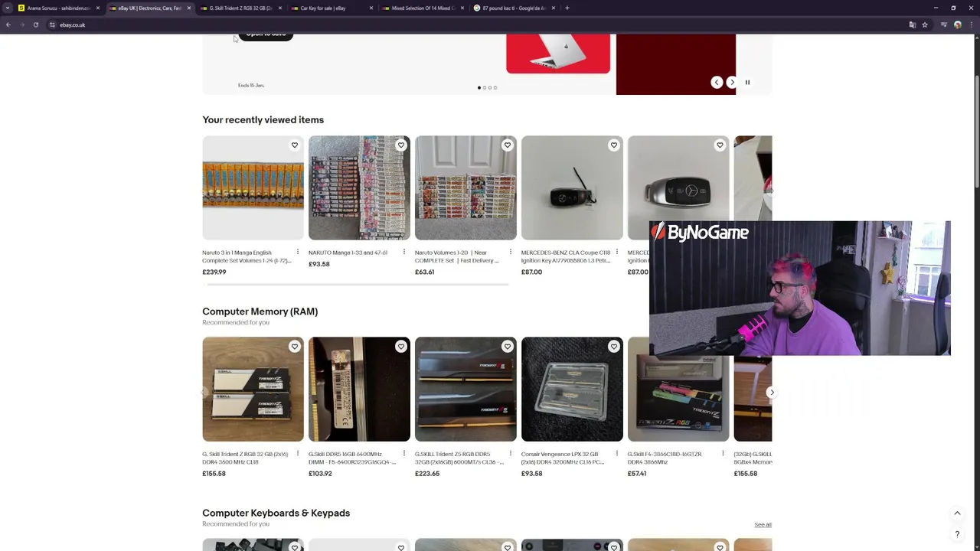
Task: Heart the G.SKILL Trident Z5 RGB DDR5
Action: click(x=507, y=347)
